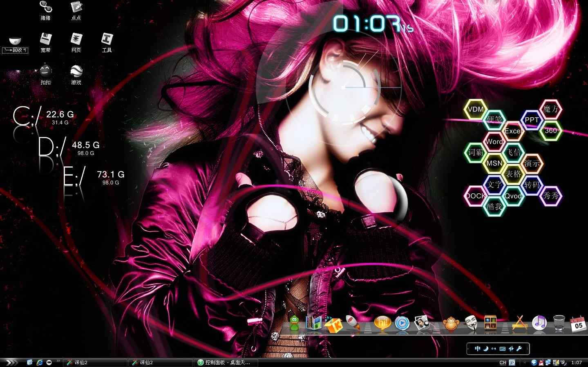This screenshot has height=367, width=588.
Task: Click the monkey face dock icon
Action: 451,324
